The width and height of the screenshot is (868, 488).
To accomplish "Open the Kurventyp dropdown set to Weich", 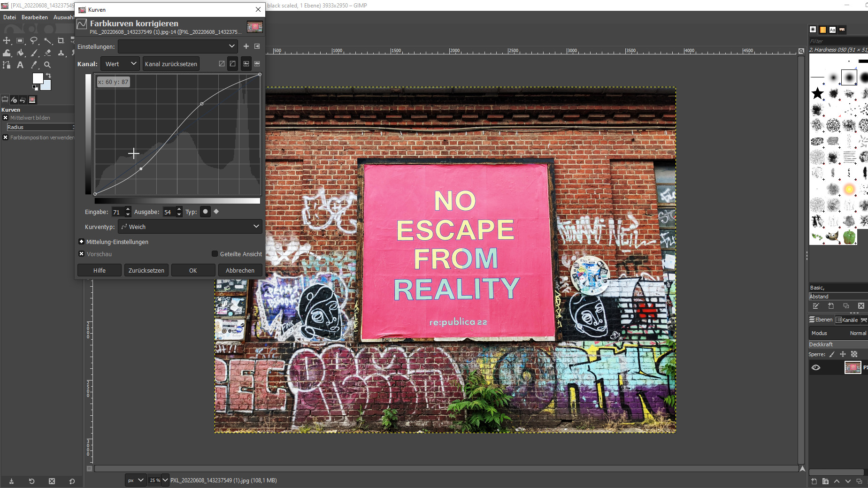I will [x=190, y=227].
